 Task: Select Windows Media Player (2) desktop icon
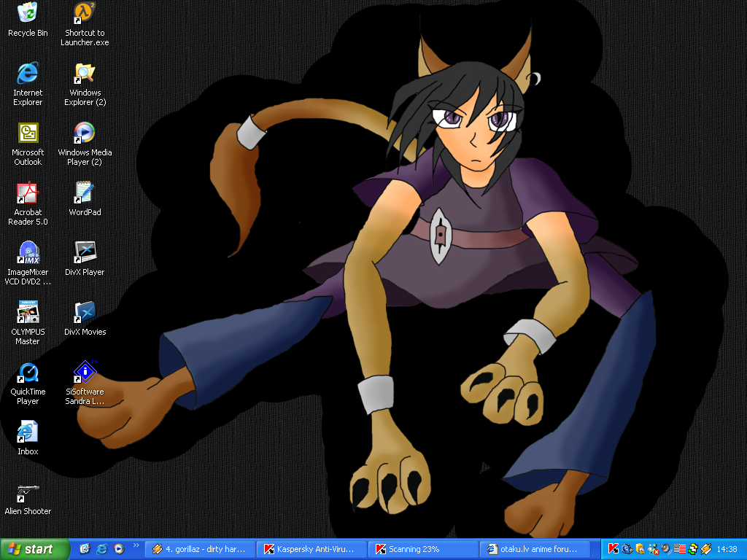[85, 144]
